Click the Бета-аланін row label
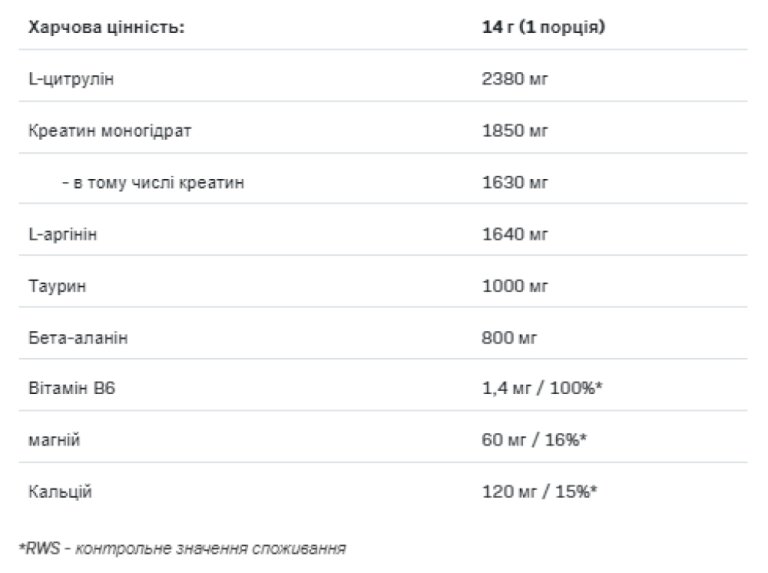 (78, 338)
